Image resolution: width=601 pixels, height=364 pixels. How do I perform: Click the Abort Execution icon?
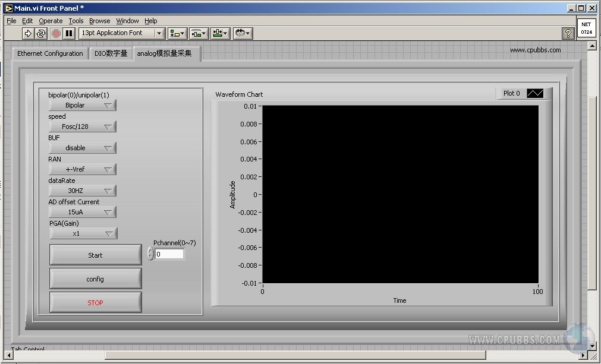click(x=56, y=33)
